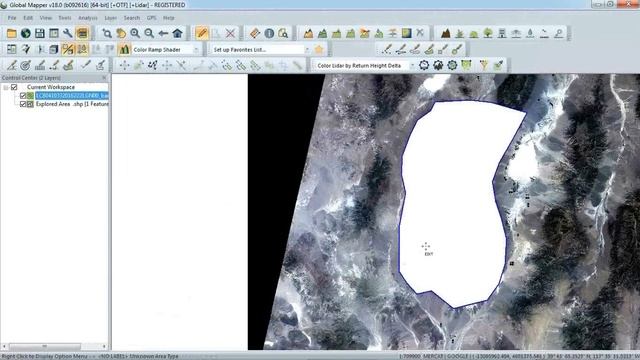Select the Pan hand tool
Image resolution: width=640 pixels, height=360 pixels.
coord(121,33)
